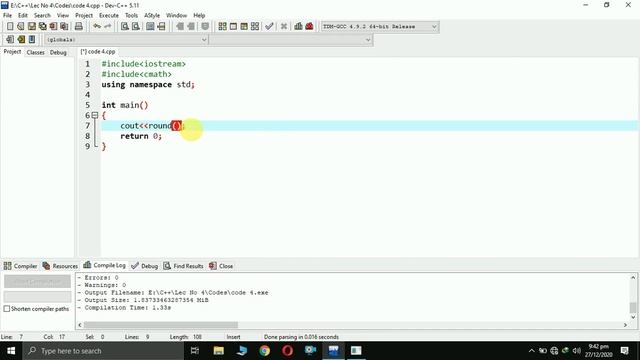Switch to the Debug side tab
This screenshot has width=640, height=360.
pyautogui.click(x=58, y=52)
